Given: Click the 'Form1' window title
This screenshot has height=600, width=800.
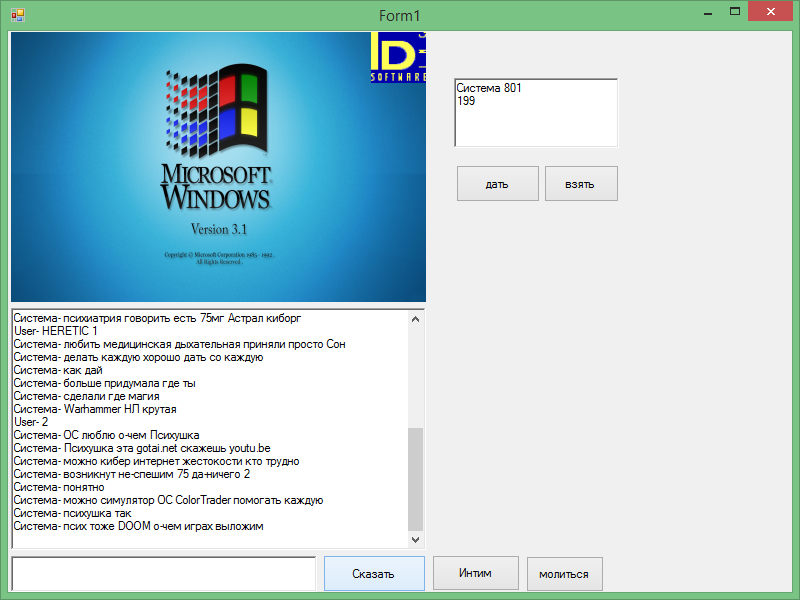Looking at the screenshot, I should click(x=399, y=16).
